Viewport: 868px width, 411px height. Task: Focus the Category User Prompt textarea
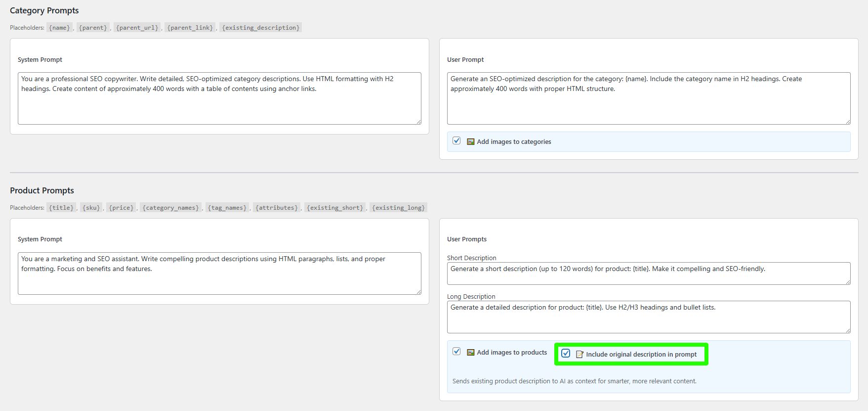pos(649,98)
